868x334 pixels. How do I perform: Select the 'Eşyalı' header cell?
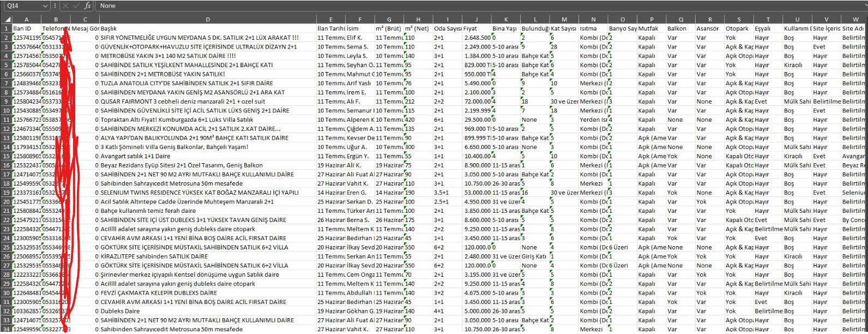tap(769, 28)
